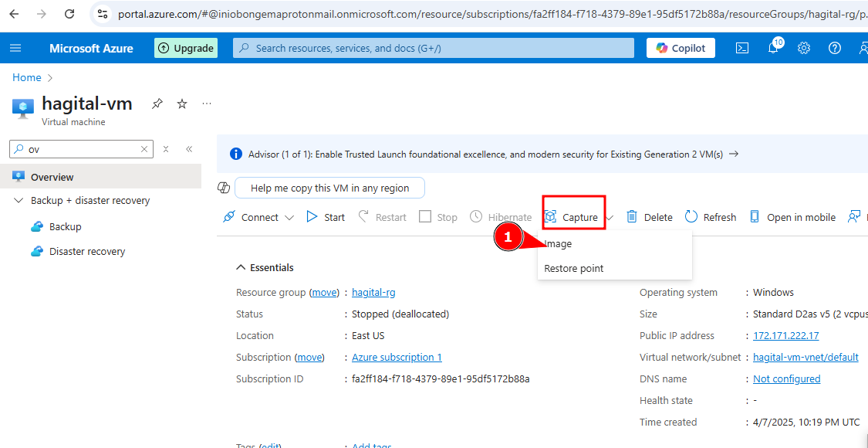Collapse Backup + disaster recovery group
Screen dimensions: 868x448
point(19,201)
